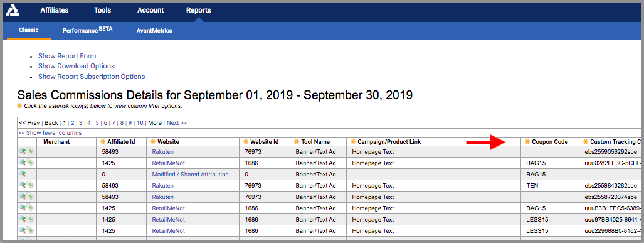Viewport: 644px width, 243px height.
Task: Open Affiliate Id column filter asterisk
Action: point(103,141)
